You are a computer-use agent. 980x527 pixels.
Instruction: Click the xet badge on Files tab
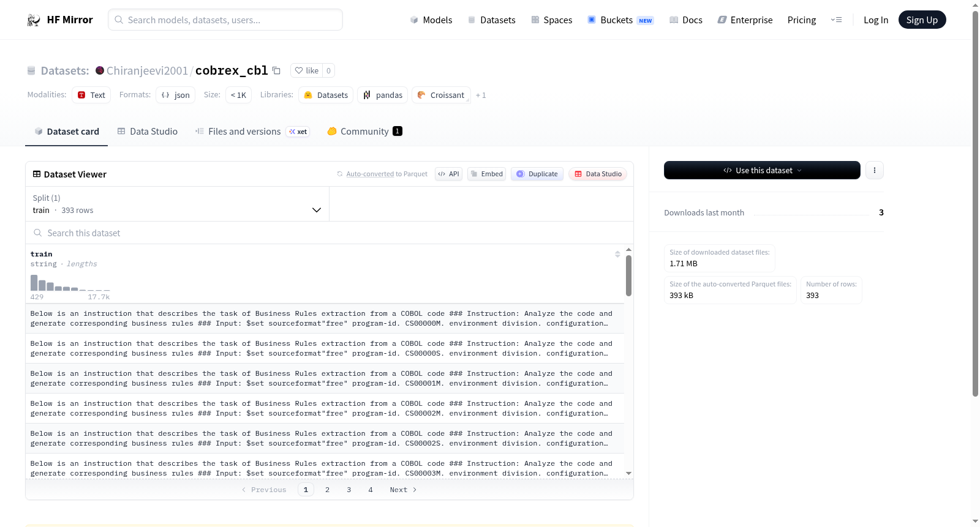(x=298, y=132)
